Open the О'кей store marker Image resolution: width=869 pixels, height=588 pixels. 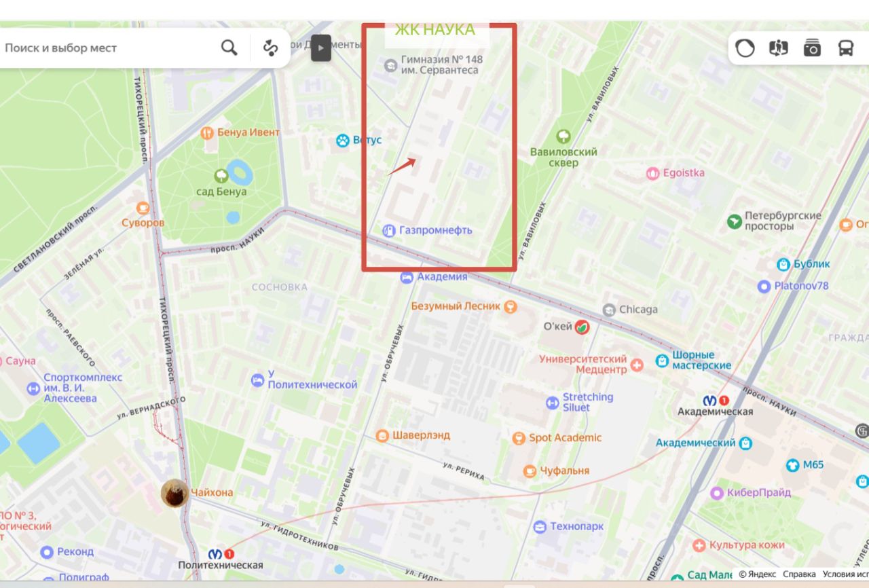(582, 327)
